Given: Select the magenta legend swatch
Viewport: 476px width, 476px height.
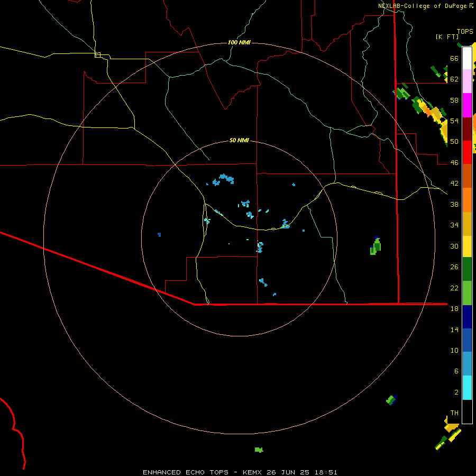Looking at the screenshot, I should (x=467, y=105).
